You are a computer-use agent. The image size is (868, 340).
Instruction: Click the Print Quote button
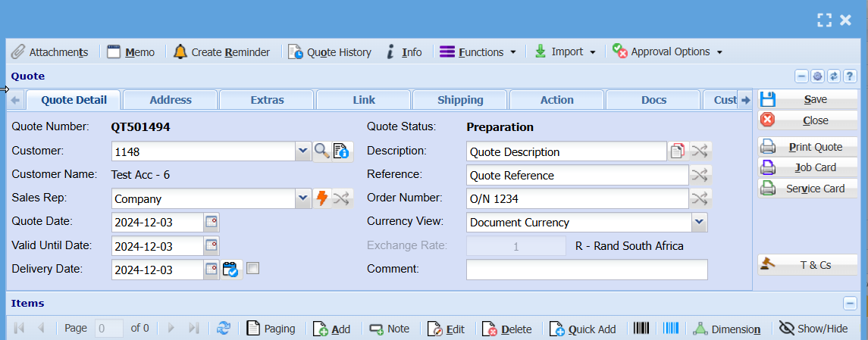pyautogui.click(x=808, y=147)
